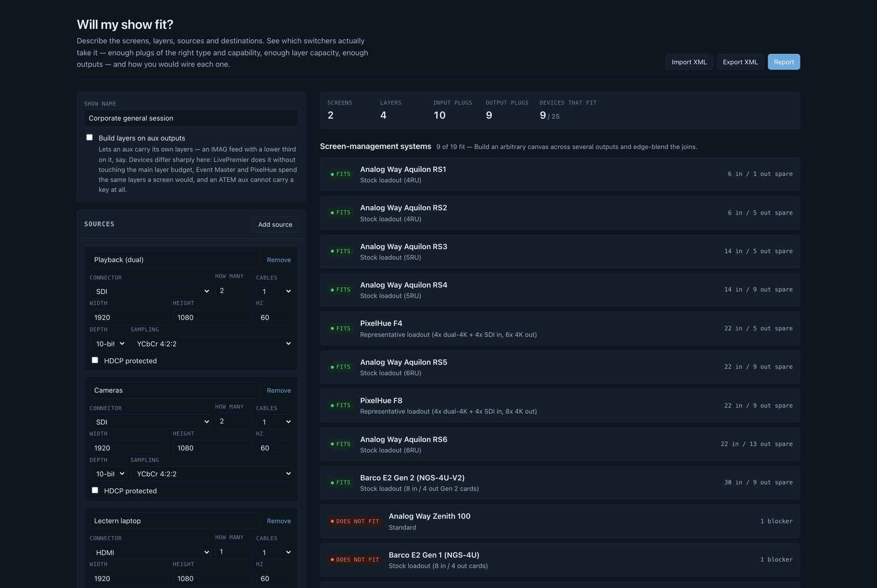Enable Build layers on aux outputs

(90, 138)
